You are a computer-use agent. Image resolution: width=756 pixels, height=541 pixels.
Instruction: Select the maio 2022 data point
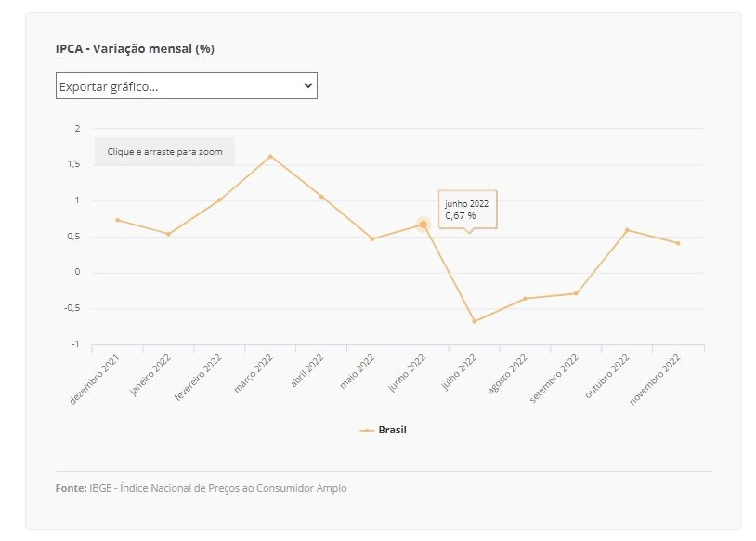[x=372, y=238]
